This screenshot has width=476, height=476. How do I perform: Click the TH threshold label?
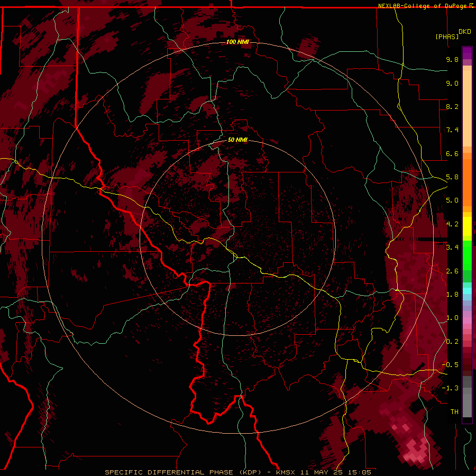tap(454, 411)
